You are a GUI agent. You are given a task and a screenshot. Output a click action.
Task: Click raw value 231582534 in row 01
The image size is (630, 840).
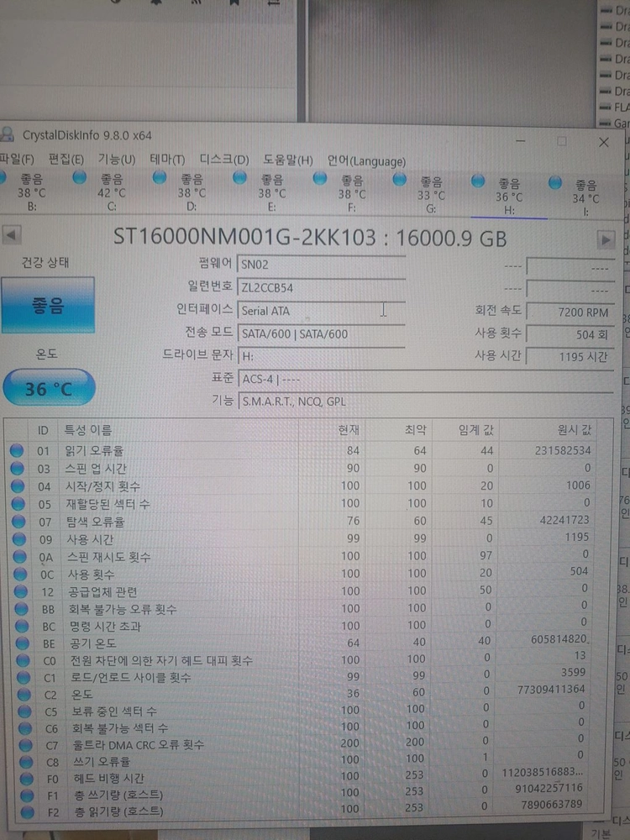click(x=563, y=450)
